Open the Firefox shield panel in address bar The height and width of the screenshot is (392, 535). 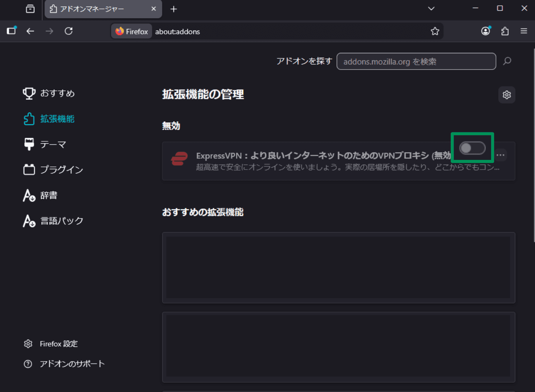point(131,31)
